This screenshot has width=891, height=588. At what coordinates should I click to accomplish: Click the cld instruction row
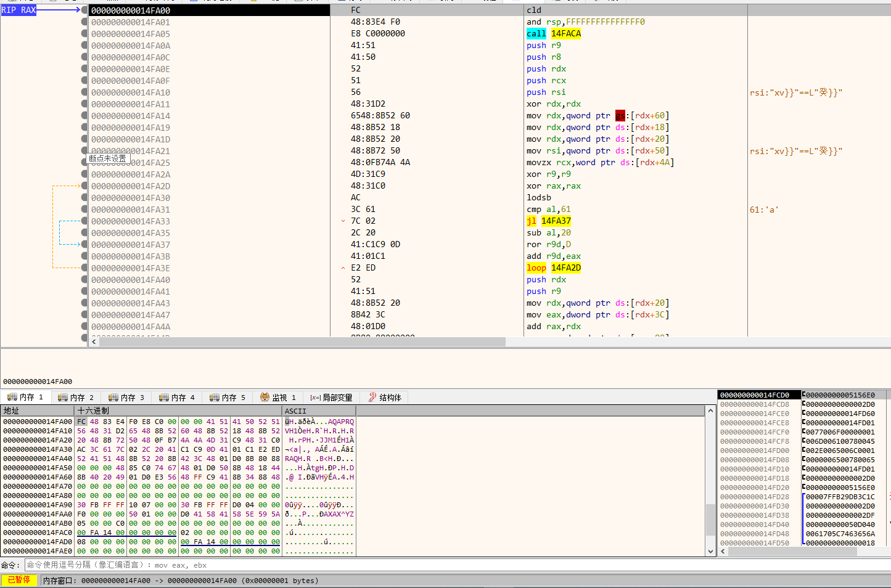(534, 10)
